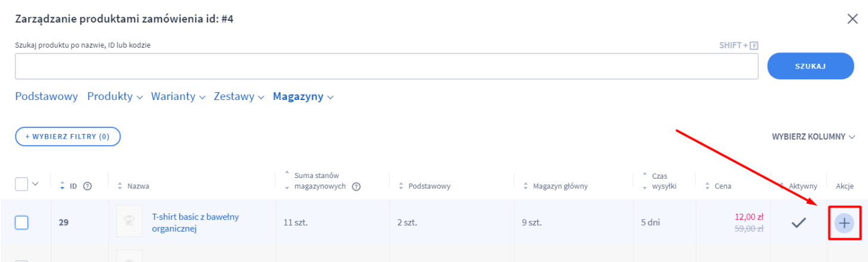The height and width of the screenshot is (262, 868).
Task: Sort by Nazwa column arrows
Action: point(120,186)
